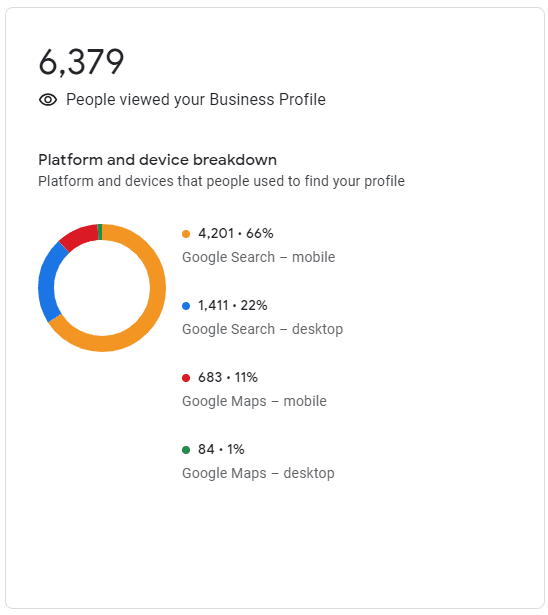The image size is (548, 615).
Task: Click the 6,379 total views number
Action: pyautogui.click(x=81, y=62)
